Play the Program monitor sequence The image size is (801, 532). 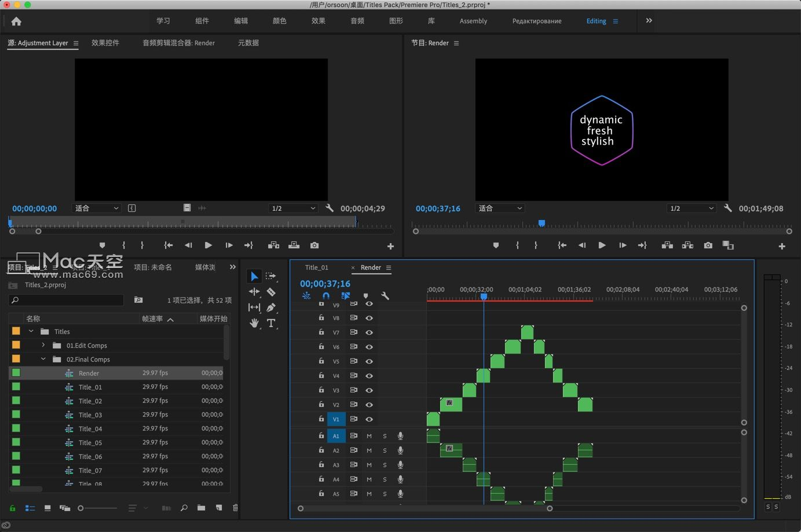[602, 245]
